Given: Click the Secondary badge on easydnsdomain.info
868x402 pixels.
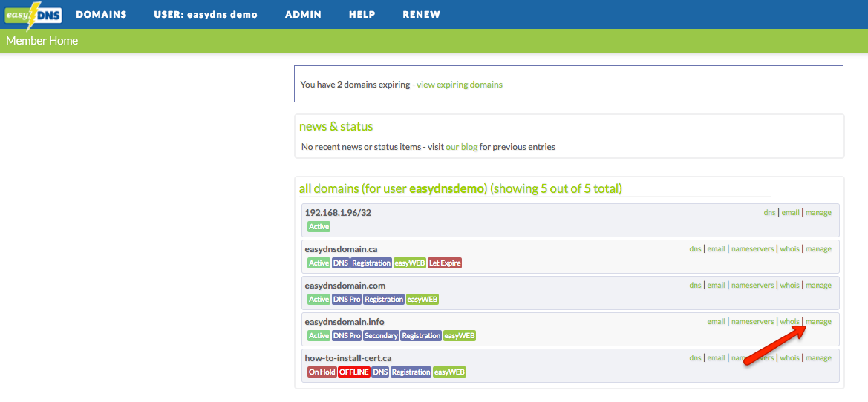Looking at the screenshot, I should [x=381, y=336].
